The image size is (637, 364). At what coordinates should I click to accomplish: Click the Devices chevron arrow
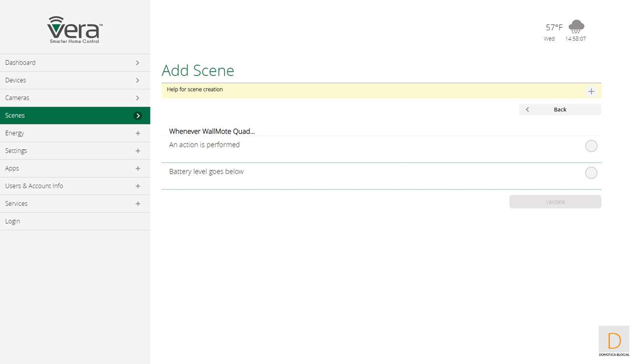click(x=138, y=80)
